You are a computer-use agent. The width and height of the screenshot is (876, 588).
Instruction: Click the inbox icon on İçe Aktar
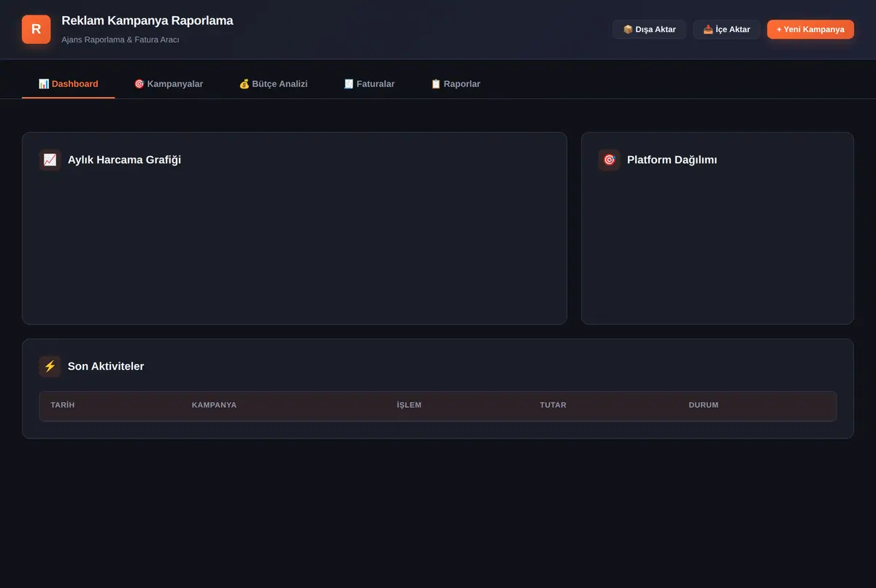coord(708,30)
